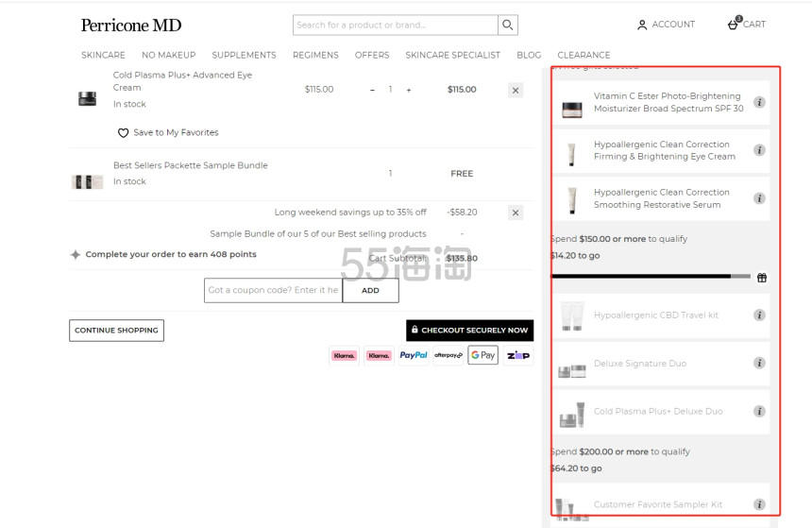
Task: Remove Cold Plasma Plus+ Eye Cream from cart
Action: [516, 90]
